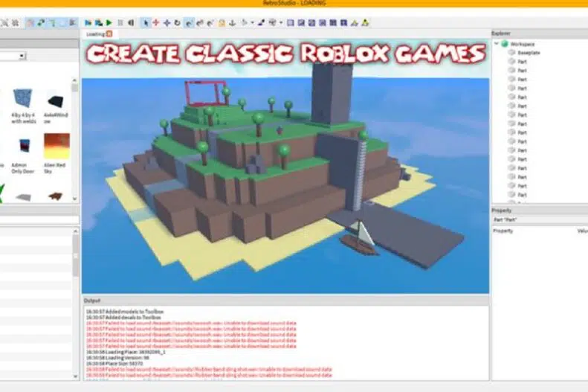The width and height of the screenshot is (588, 392).
Task: Select the grey flat plate thumbnail in Toolbox
Action: tap(23, 197)
